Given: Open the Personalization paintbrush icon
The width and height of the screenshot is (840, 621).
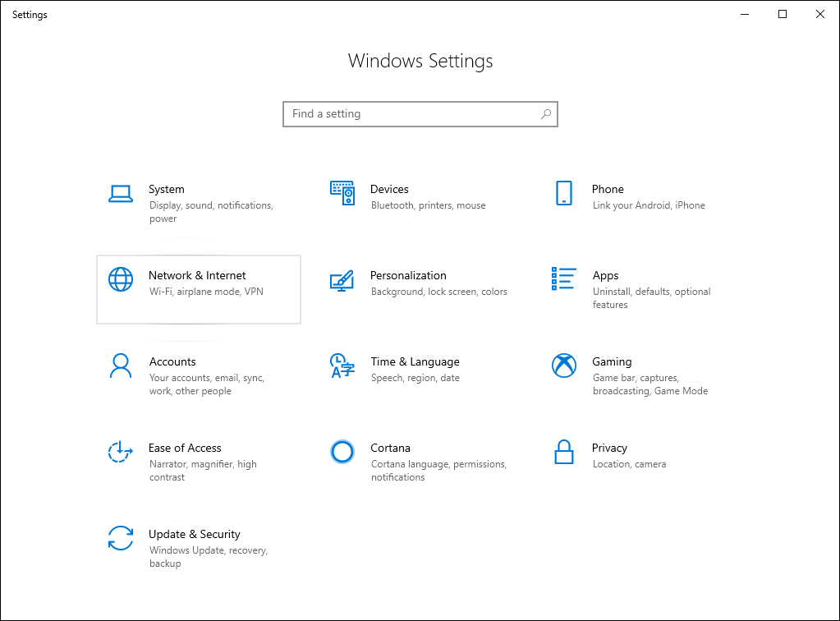Looking at the screenshot, I should 342,279.
